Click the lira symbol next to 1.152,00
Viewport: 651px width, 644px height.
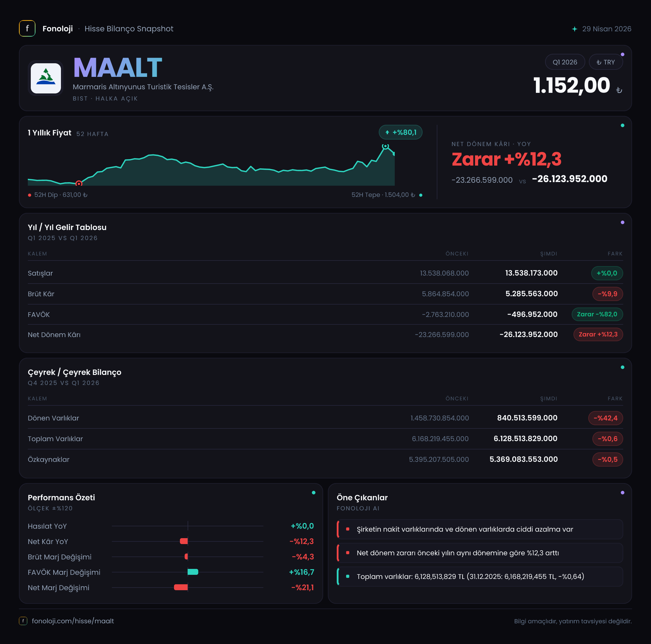pyautogui.click(x=619, y=90)
